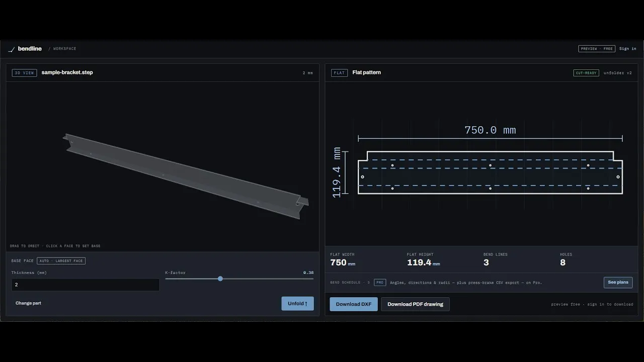Click Flat pattern title
This screenshot has width=644, height=362.
click(366, 72)
